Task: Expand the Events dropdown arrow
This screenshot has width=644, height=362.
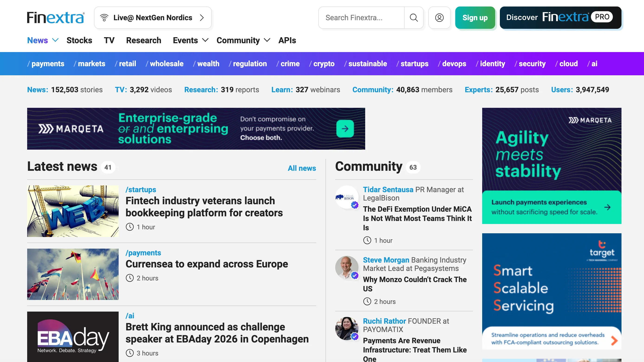Action: pos(205,40)
